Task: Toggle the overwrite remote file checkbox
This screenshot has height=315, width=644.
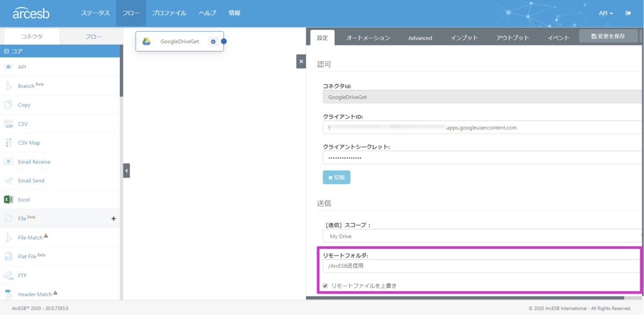Action: 325,286
